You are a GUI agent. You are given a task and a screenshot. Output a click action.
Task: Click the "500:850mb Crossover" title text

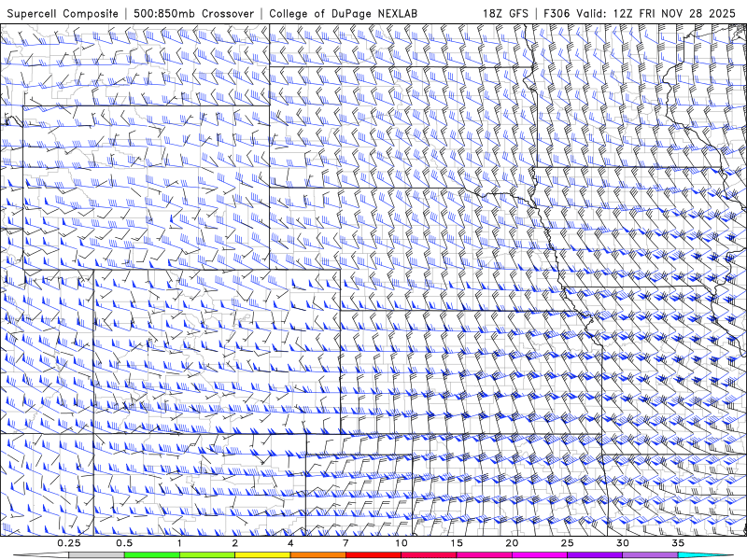194,14
